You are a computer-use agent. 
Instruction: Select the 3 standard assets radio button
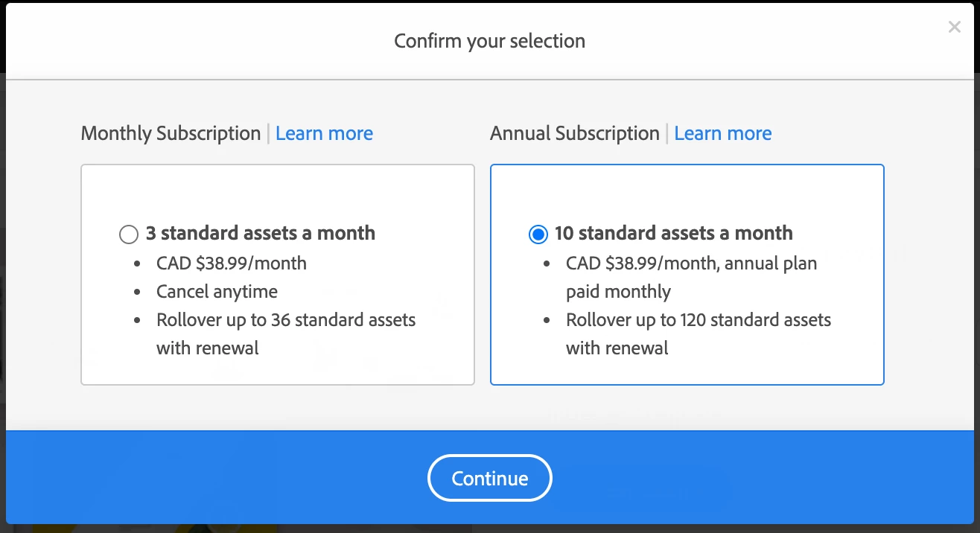(x=129, y=234)
